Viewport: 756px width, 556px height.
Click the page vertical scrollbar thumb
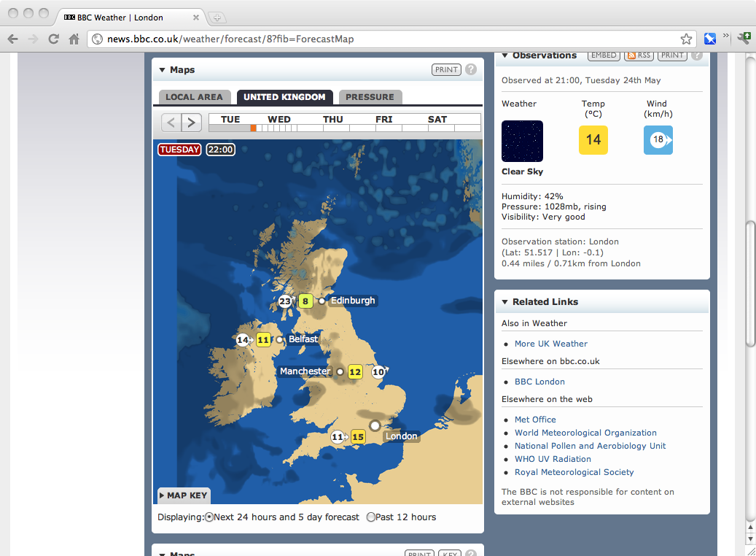750,283
